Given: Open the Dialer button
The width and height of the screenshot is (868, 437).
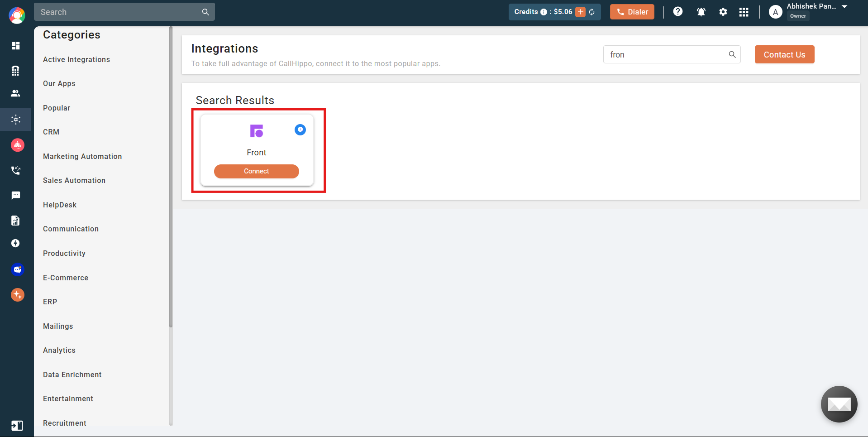Looking at the screenshot, I should (632, 12).
